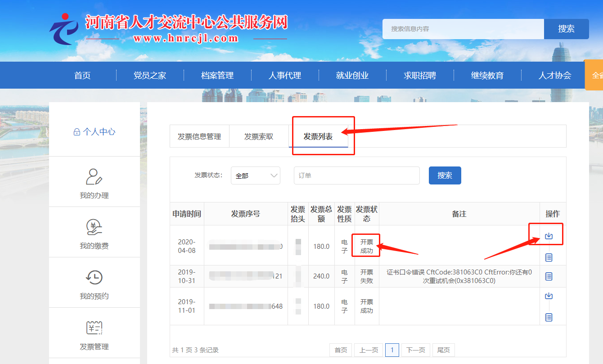Click the 操作 column header
603x364 pixels.
pos(553,214)
